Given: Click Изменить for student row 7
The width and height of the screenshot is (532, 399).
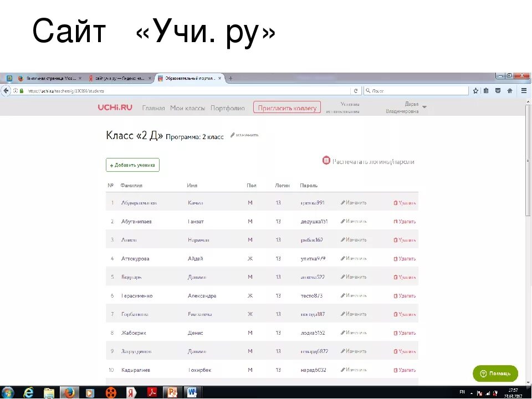Looking at the screenshot, I should 354,314.
